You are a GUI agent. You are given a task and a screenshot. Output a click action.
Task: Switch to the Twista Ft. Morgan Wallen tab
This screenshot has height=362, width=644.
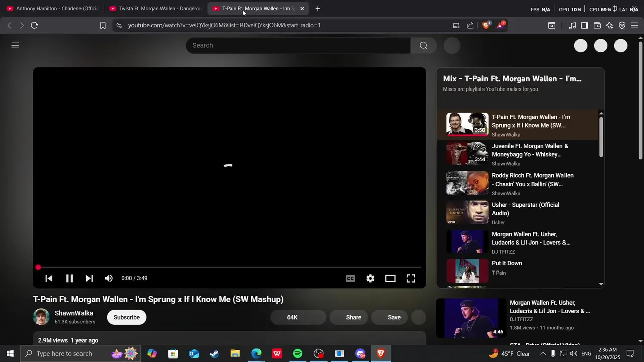pos(155,9)
